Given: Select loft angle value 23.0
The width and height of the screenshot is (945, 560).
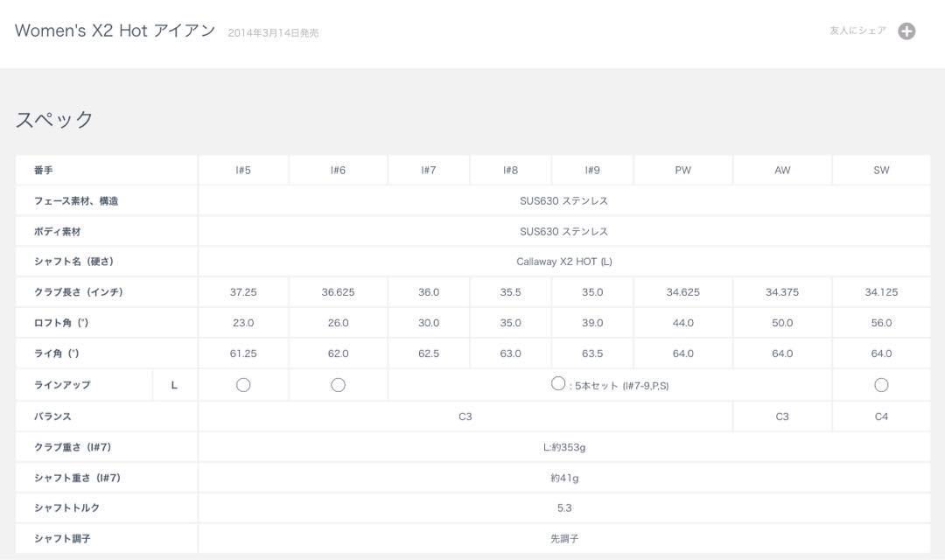Looking at the screenshot, I should (243, 323).
